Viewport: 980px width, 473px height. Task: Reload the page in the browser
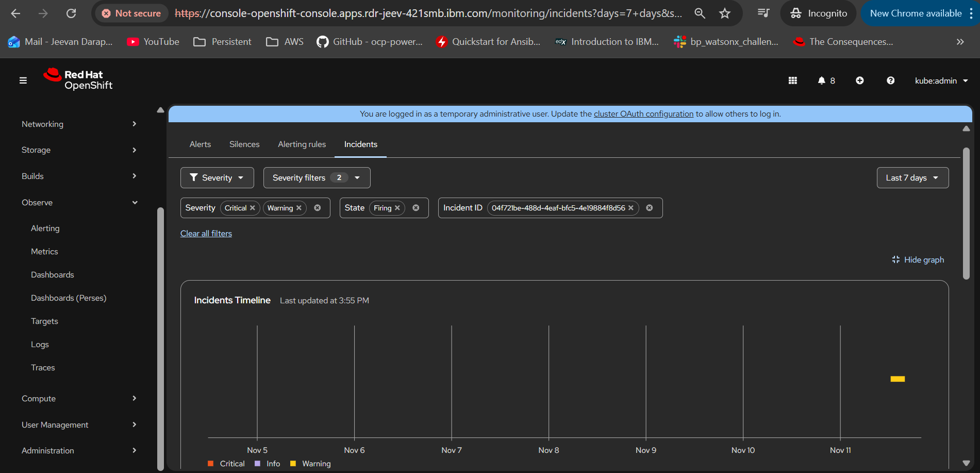71,13
